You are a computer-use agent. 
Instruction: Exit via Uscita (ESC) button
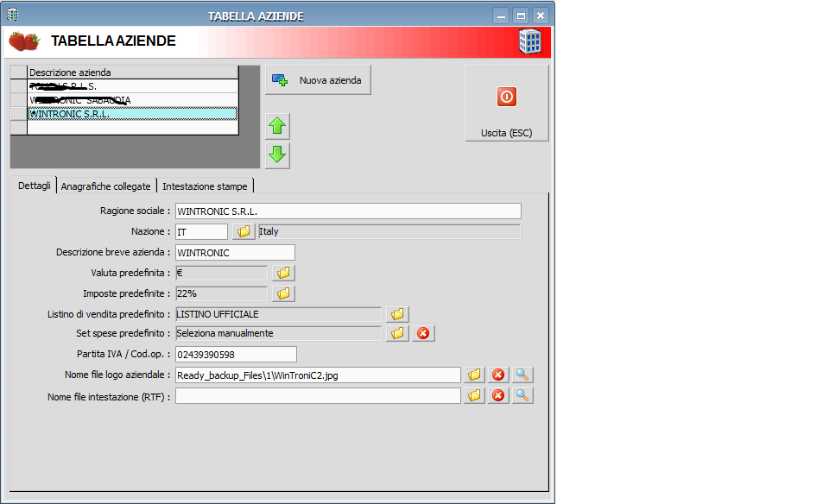point(507,104)
